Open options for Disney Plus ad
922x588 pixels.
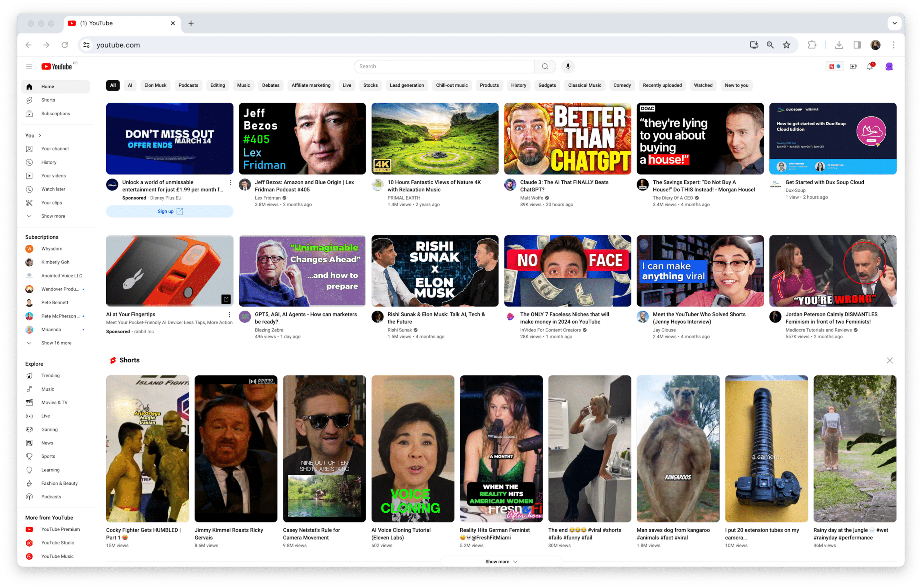[230, 183]
